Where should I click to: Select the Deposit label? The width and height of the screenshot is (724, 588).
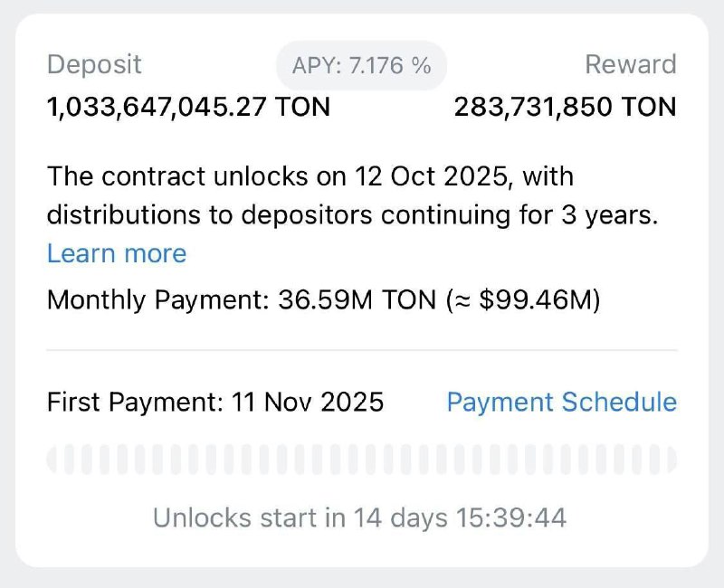(x=94, y=65)
